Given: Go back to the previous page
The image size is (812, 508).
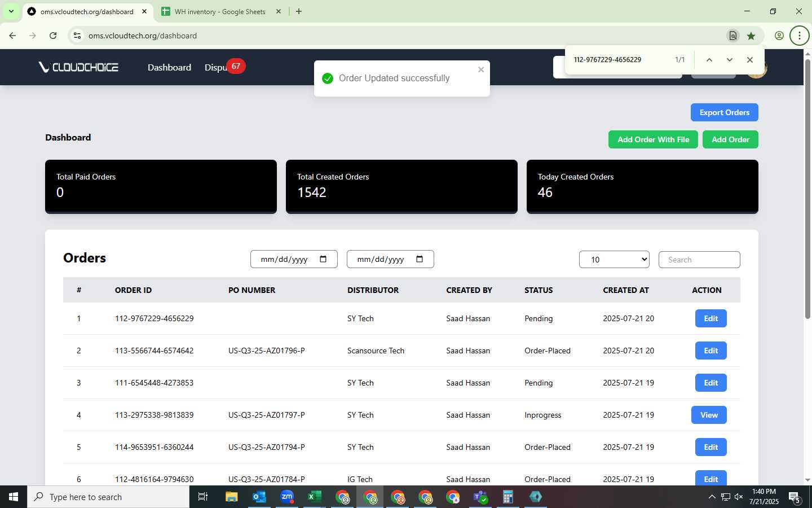Looking at the screenshot, I should tap(12, 36).
